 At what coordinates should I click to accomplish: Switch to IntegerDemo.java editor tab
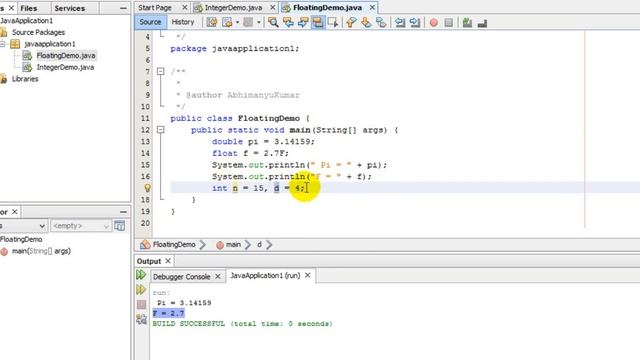tap(233, 8)
